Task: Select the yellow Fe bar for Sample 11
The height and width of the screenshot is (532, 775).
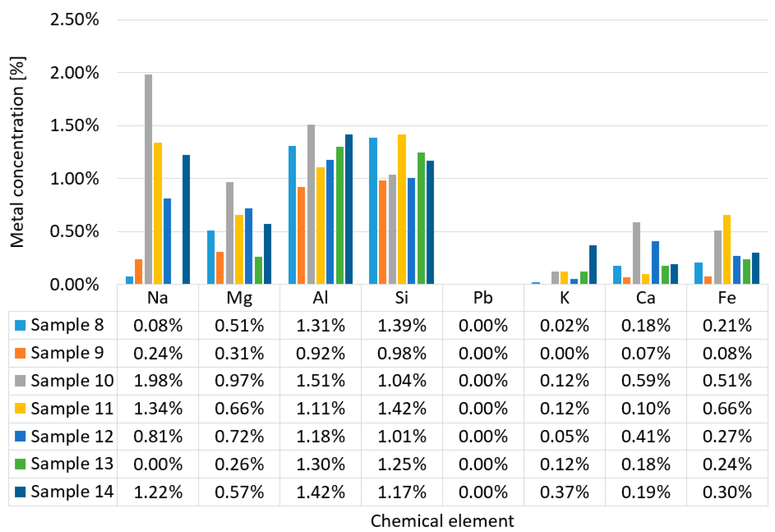Action: click(x=727, y=250)
